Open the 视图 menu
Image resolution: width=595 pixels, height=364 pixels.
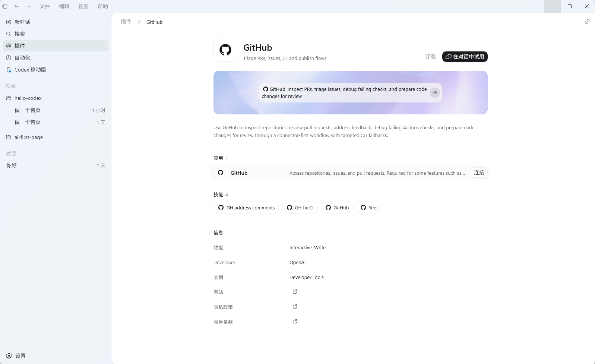(83, 6)
